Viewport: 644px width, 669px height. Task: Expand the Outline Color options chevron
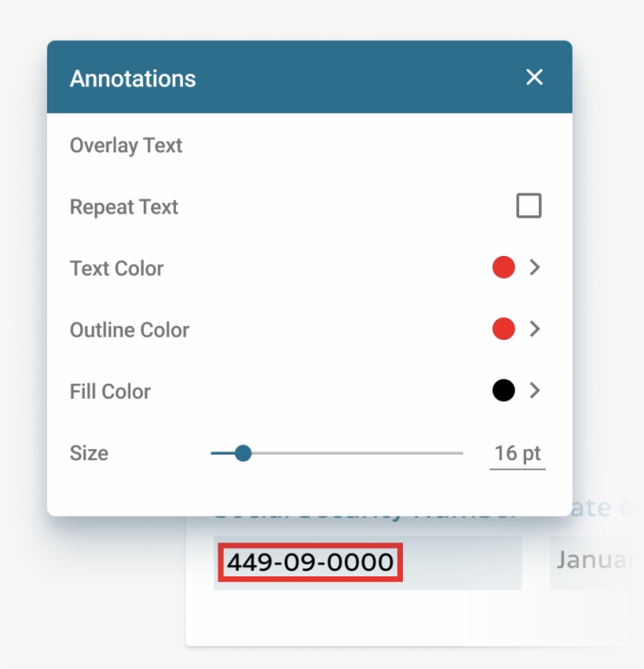[536, 330]
